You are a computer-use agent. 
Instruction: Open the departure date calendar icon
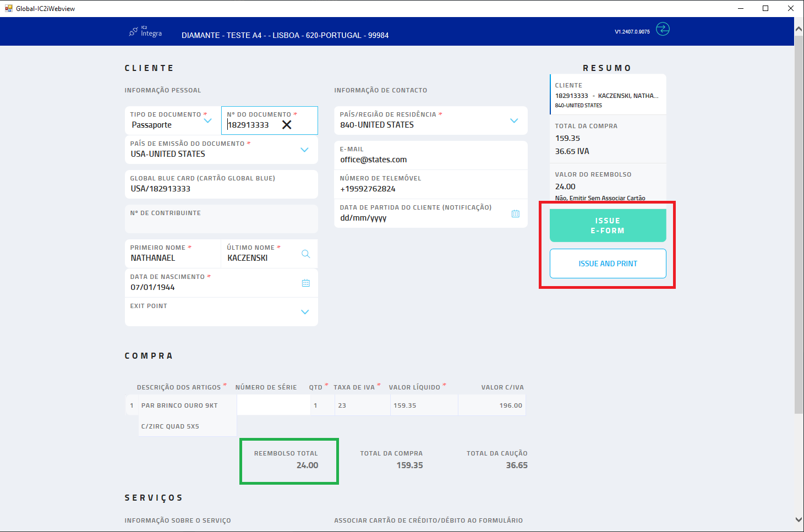[515, 214]
